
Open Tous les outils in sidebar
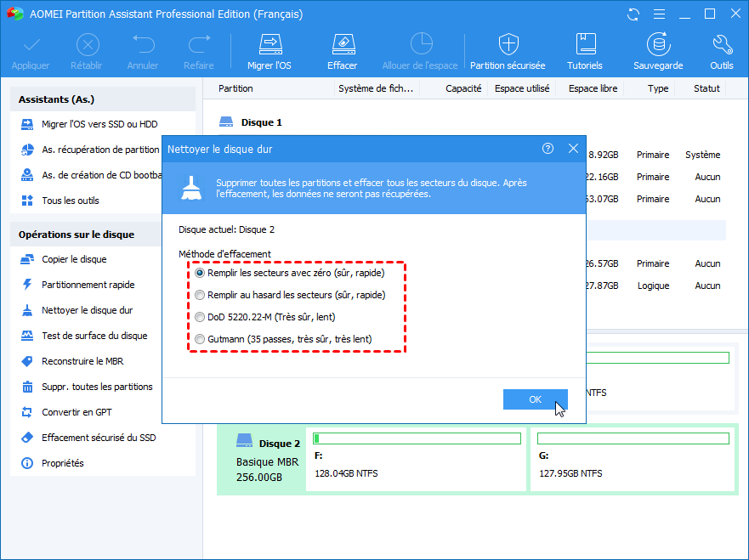tap(60, 201)
